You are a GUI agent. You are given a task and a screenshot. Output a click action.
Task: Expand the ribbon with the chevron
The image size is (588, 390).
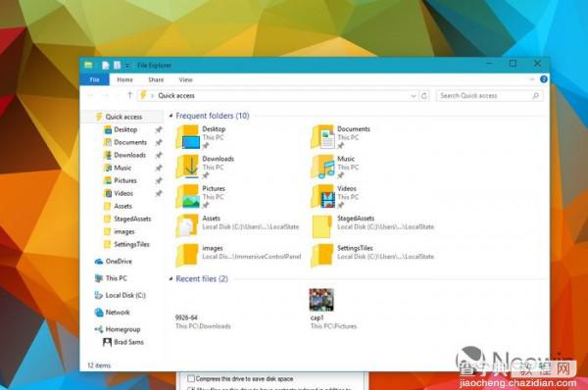coord(531,79)
